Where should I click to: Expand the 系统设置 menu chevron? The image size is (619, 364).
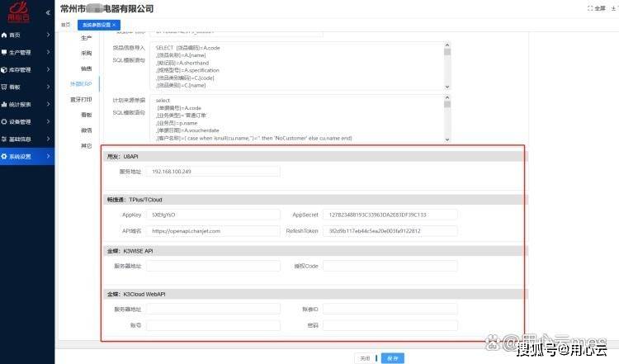click(48, 156)
